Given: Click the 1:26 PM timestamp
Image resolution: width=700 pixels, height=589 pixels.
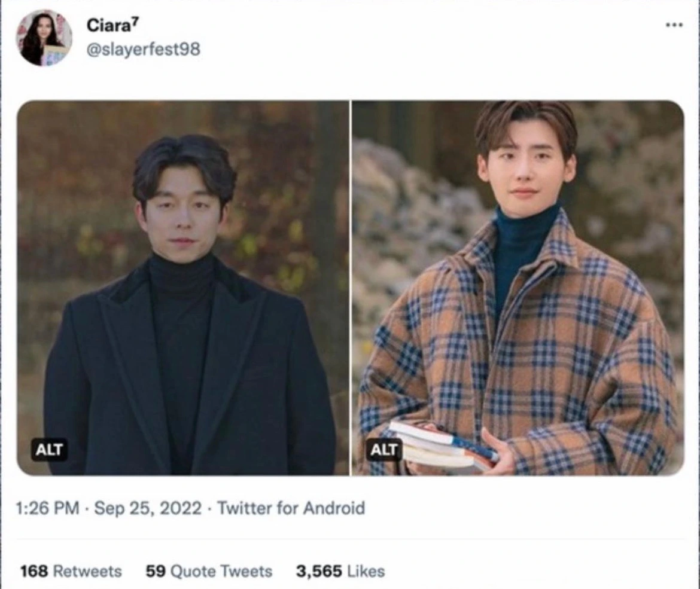Looking at the screenshot, I should [47, 508].
